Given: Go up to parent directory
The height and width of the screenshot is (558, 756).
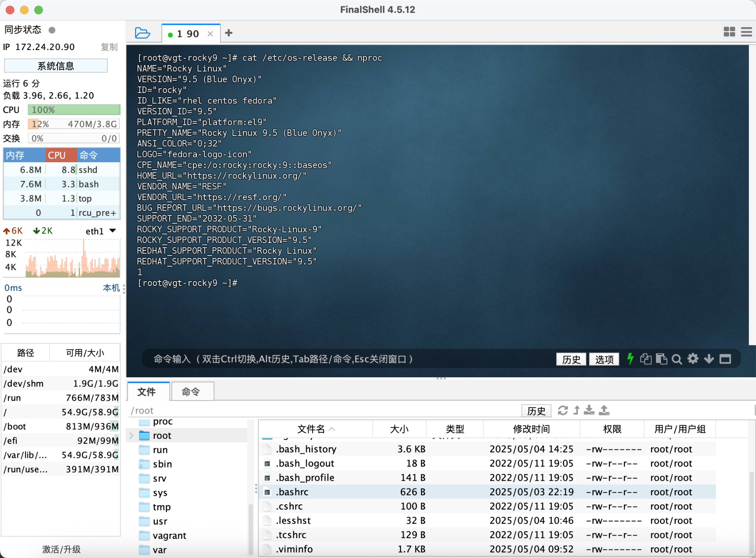Looking at the screenshot, I should (576, 410).
